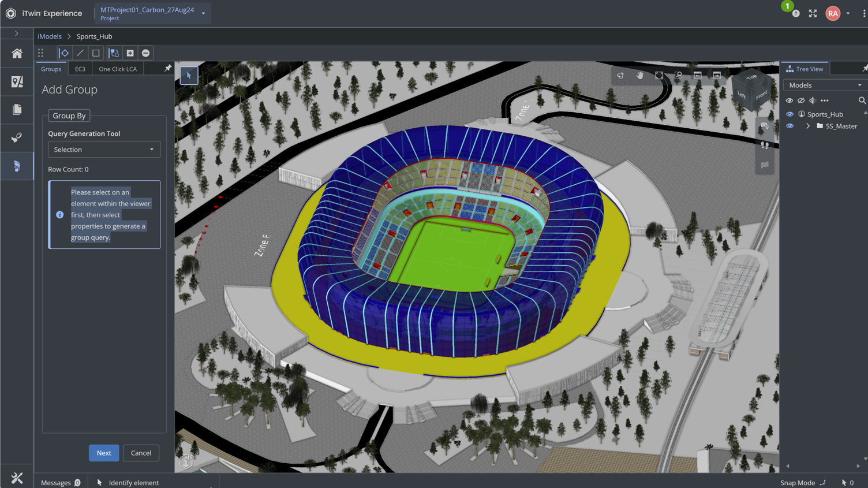Click the Replace selection mode icon
Viewport: 868px width, 488px height.
[114, 53]
